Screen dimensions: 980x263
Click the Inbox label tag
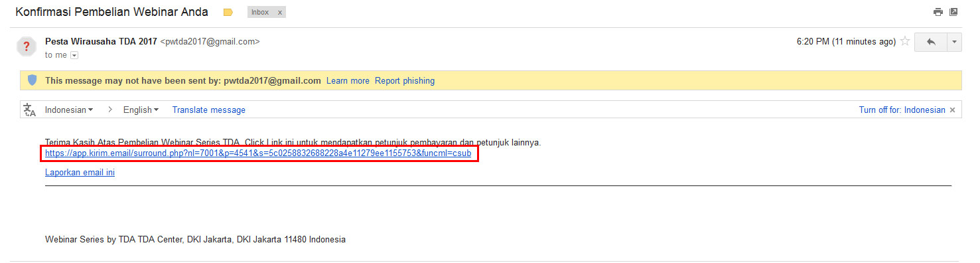click(259, 12)
